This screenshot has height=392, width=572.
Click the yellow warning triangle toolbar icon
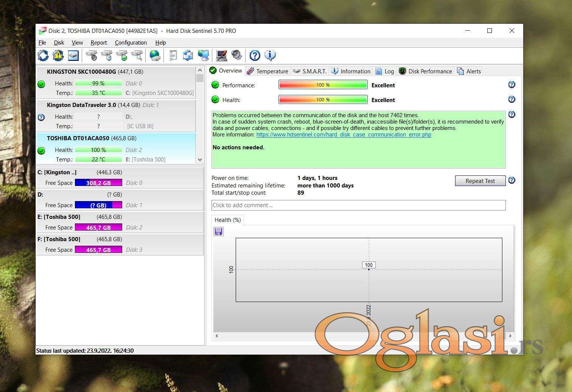[x=58, y=56]
